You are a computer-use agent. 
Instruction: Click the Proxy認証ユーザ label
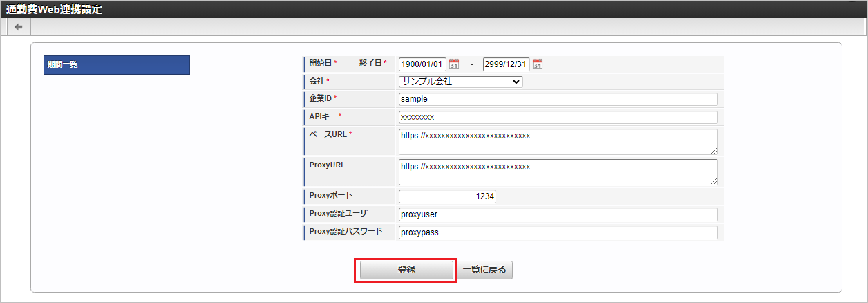pos(340,213)
